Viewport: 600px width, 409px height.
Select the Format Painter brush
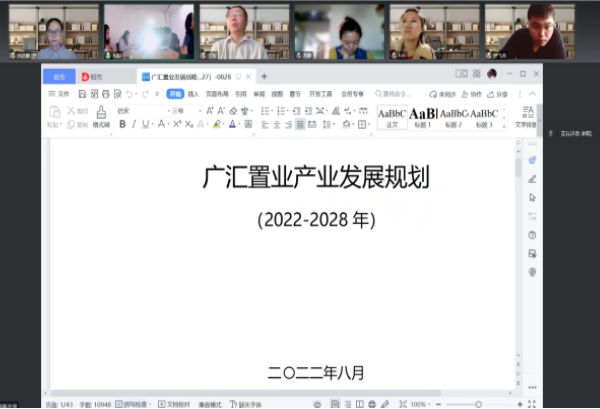(101, 117)
